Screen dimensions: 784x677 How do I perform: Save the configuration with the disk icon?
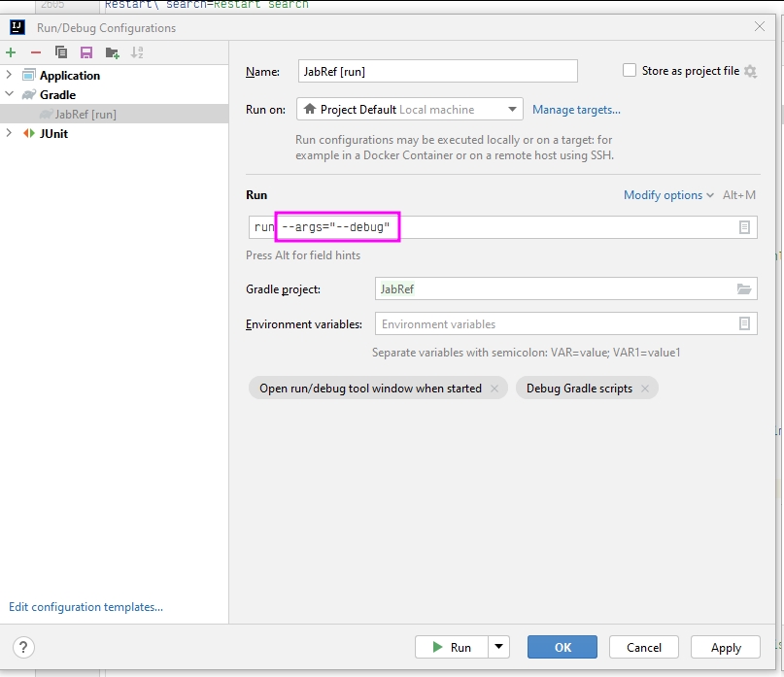pos(86,52)
